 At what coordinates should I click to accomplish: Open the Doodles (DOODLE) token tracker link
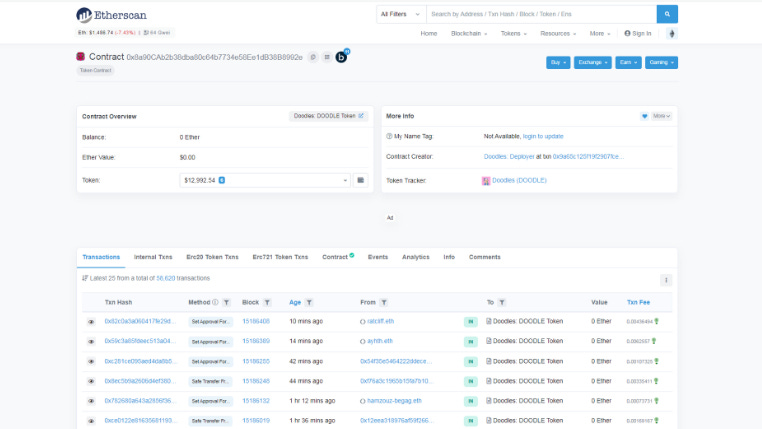click(x=519, y=180)
